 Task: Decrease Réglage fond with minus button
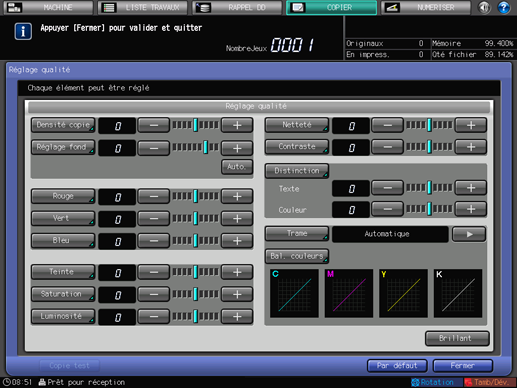154,148
